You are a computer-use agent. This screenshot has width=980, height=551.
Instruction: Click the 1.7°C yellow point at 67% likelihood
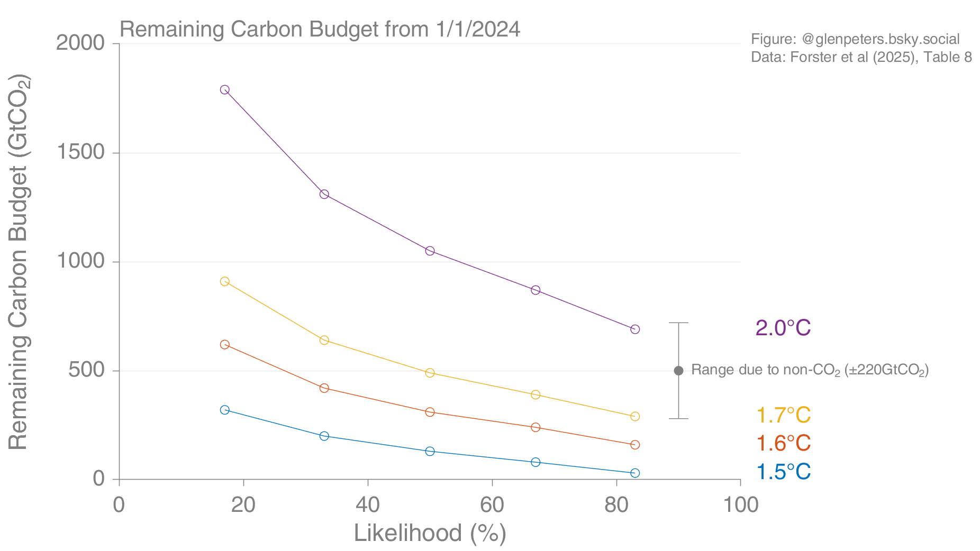click(x=536, y=394)
